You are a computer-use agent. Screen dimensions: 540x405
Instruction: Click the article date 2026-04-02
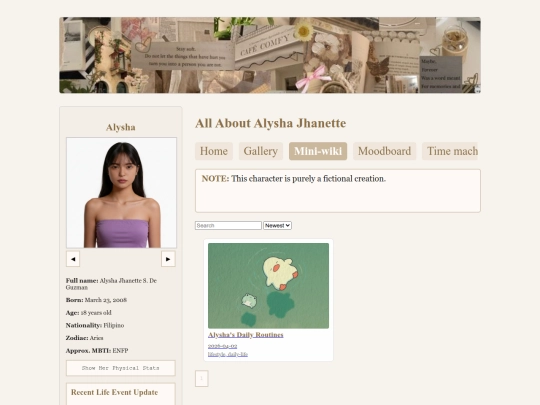pyautogui.click(x=222, y=346)
